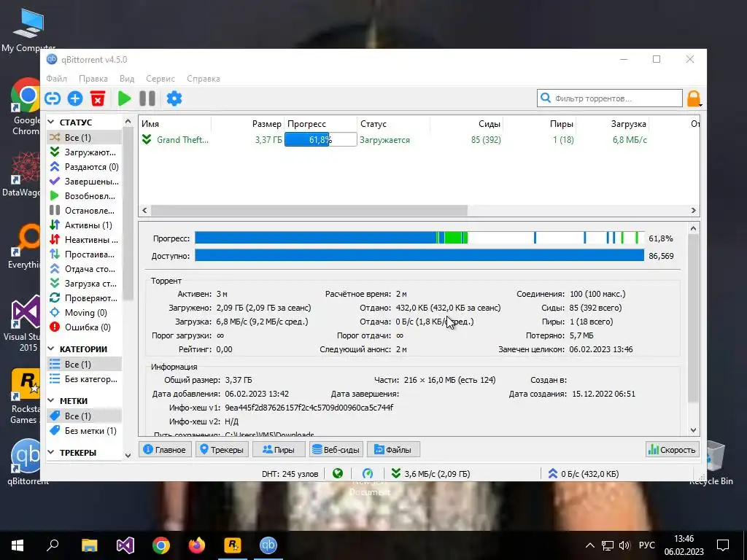Select the Проверяются status filter
The height and width of the screenshot is (560, 747).
pos(85,298)
